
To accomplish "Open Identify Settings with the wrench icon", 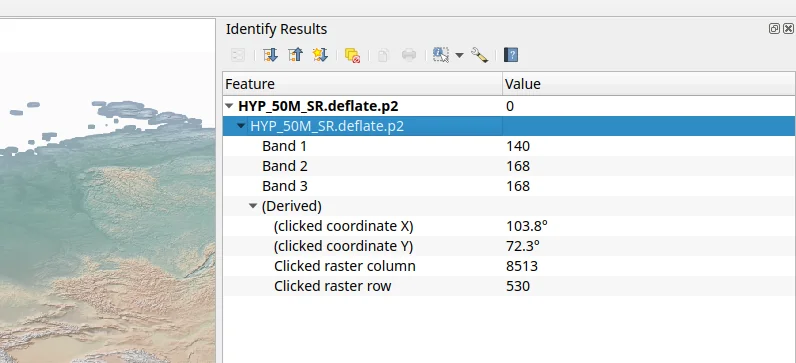I will (479, 55).
